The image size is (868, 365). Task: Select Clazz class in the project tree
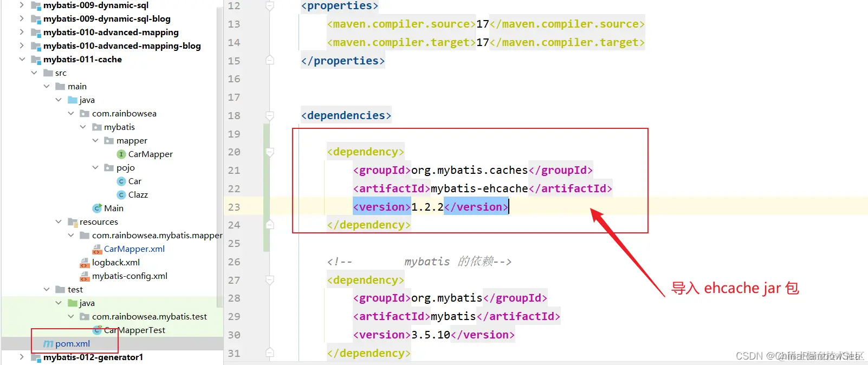pyautogui.click(x=138, y=195)
